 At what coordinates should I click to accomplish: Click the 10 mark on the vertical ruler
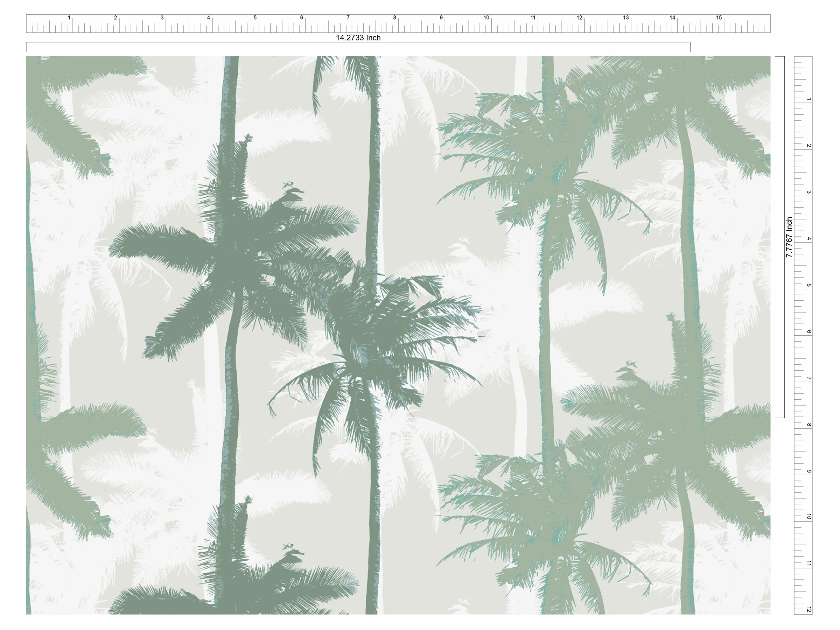(x=809, y=517)
